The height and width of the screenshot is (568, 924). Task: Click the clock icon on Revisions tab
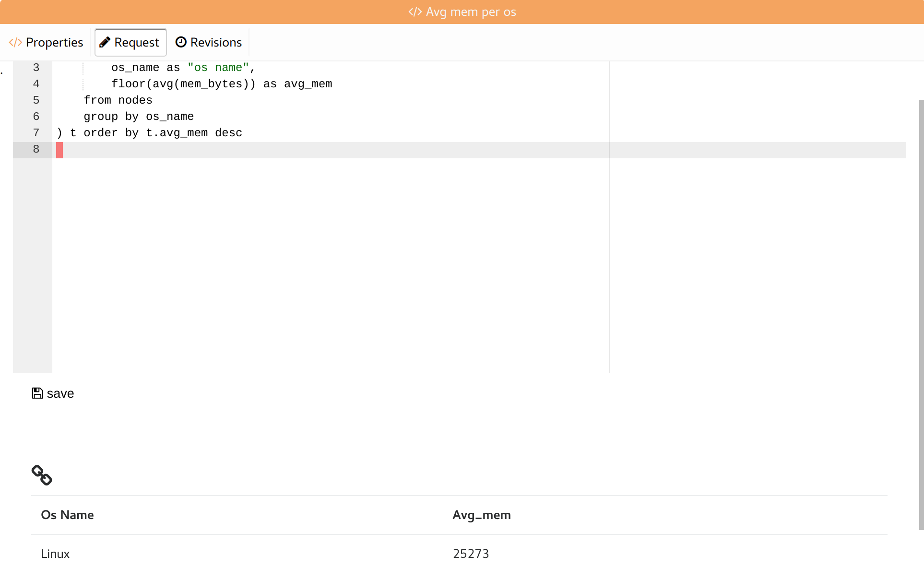[x=181, y=42]
